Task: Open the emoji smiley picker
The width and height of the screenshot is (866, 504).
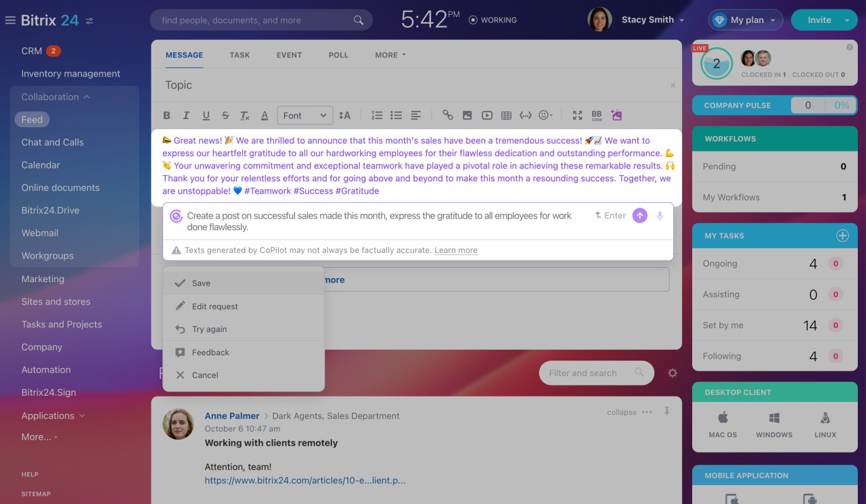Action: (x=545, y=116)
